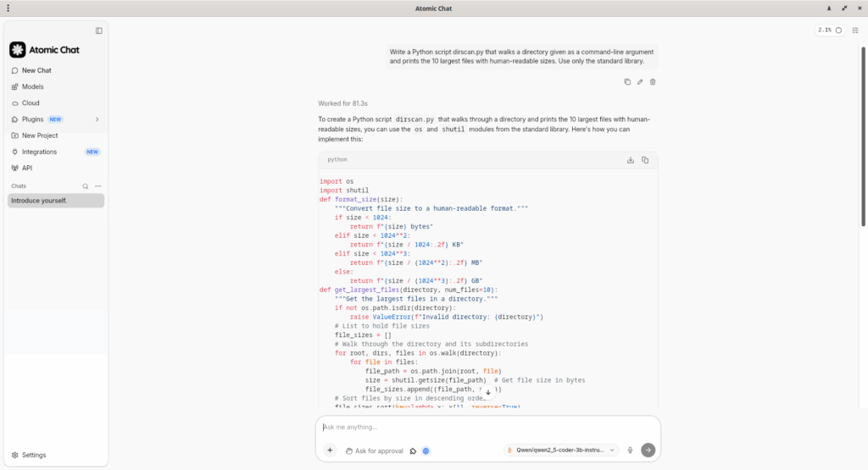Select the 'Introduce yourself.' chat
This screenshot has height=470, width=868.
click(56, 201)
